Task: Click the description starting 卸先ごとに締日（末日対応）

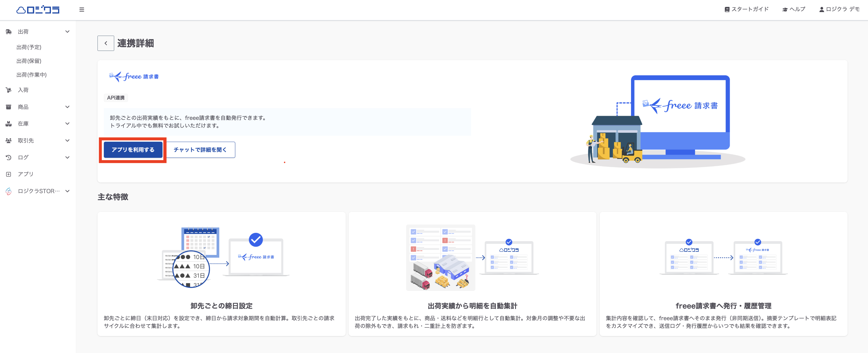Action: [219, 322]
